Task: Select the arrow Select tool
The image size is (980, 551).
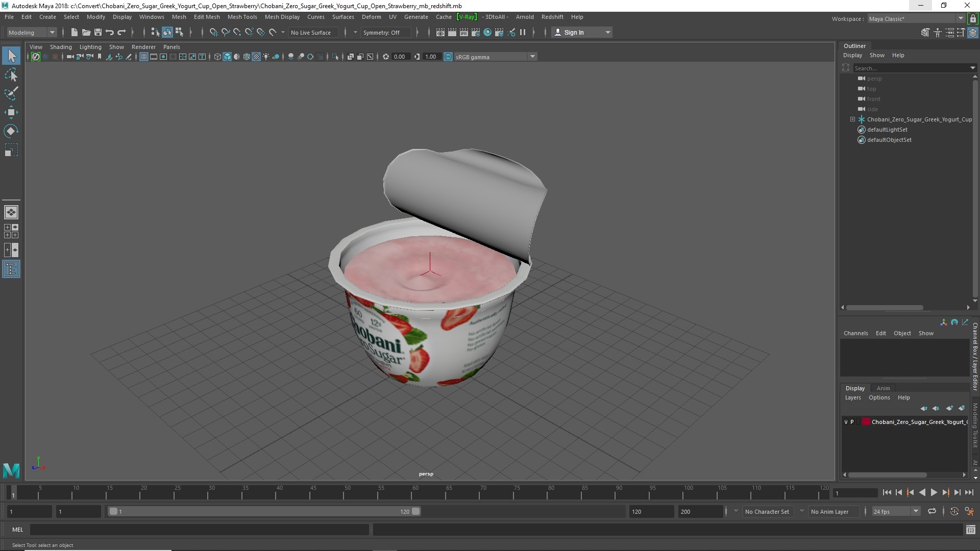Action: (11, 56)
